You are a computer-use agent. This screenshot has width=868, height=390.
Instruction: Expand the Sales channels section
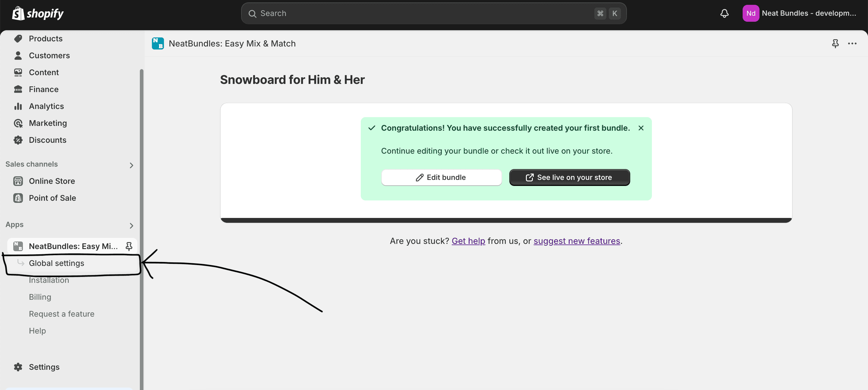click(x=131, y=165)
